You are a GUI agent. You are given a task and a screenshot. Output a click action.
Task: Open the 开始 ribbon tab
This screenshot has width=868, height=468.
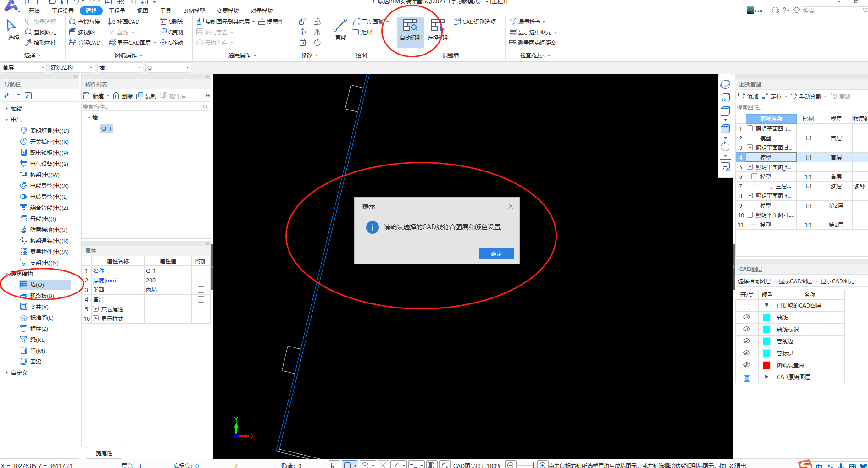pos(34,11)
